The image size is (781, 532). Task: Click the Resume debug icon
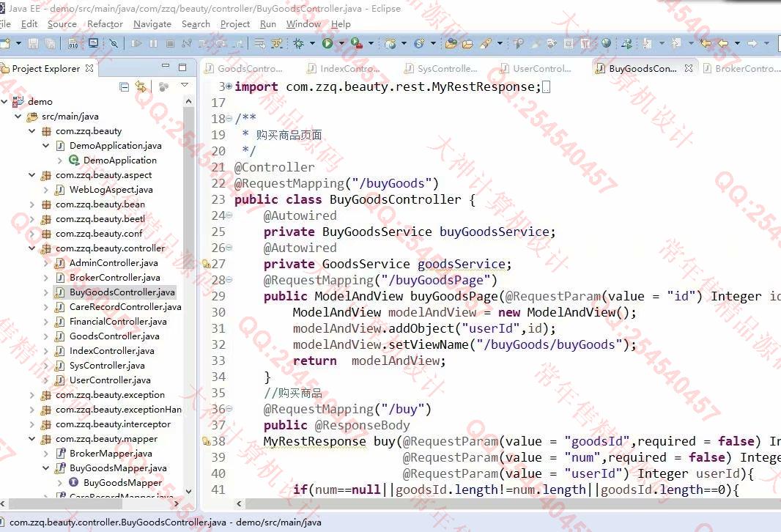click(136, 44)
